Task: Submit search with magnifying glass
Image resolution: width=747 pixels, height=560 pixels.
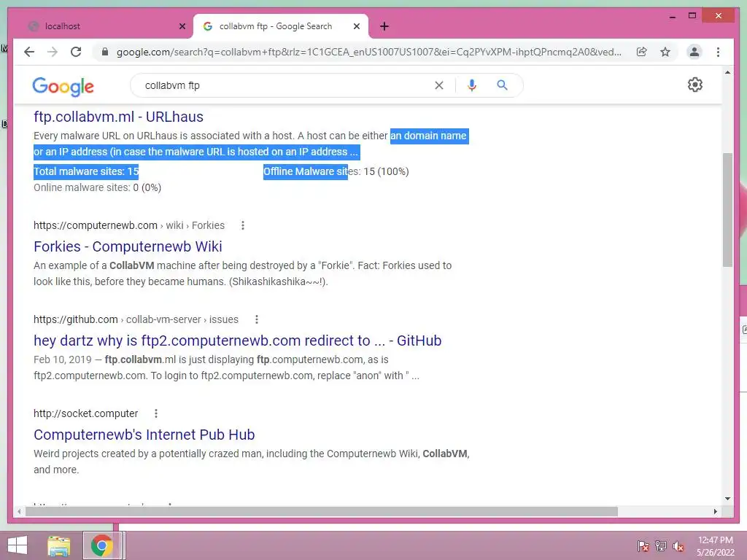Action: tap(502, 85)
